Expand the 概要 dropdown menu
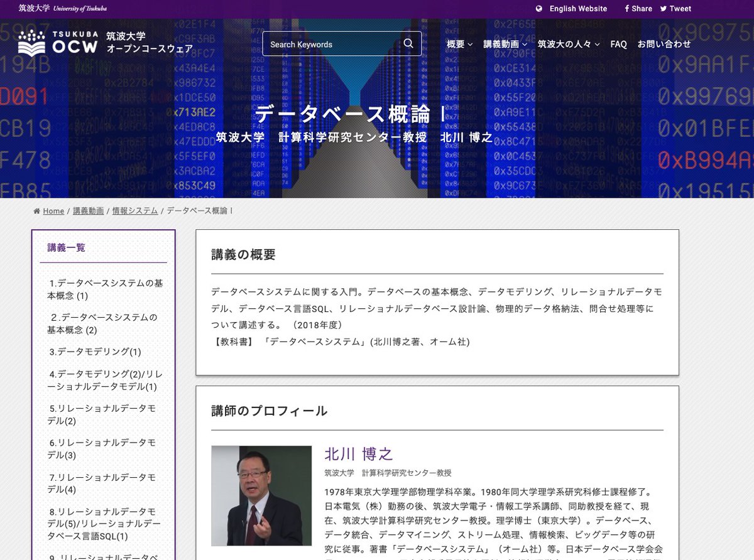The height and width of the screenshot is (560, 754). point(459,44)
